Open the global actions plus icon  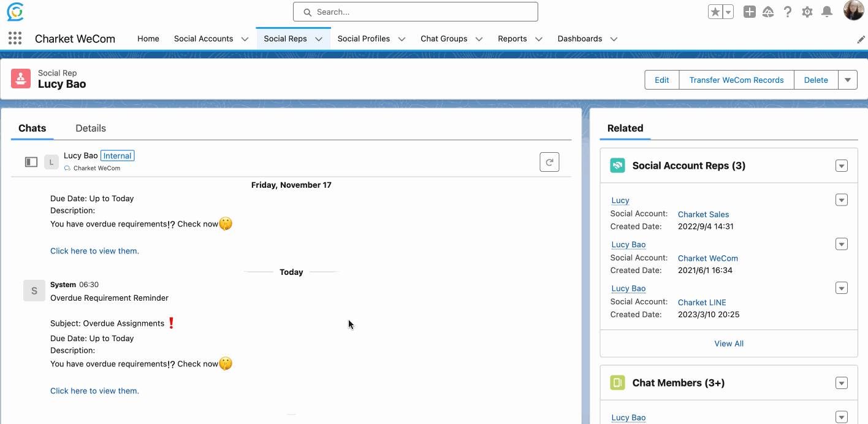[x=749, y=12]
